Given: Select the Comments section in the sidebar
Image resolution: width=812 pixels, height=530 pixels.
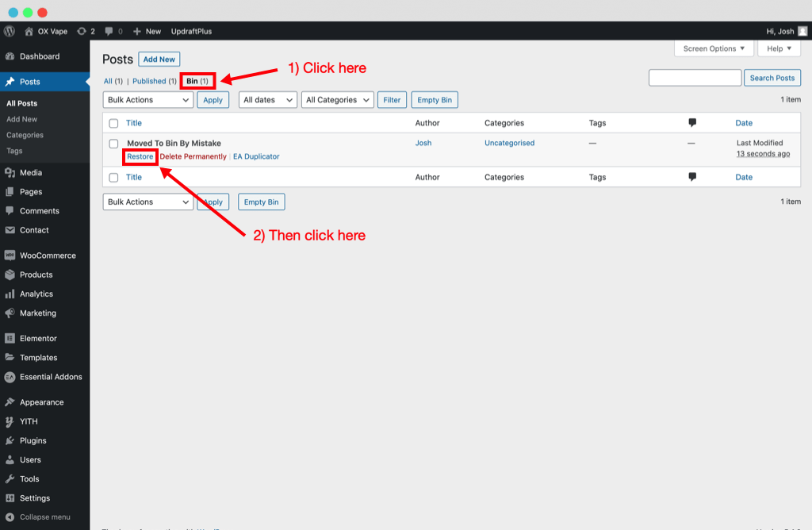Looking at the screenshot, I should (38, 210).
